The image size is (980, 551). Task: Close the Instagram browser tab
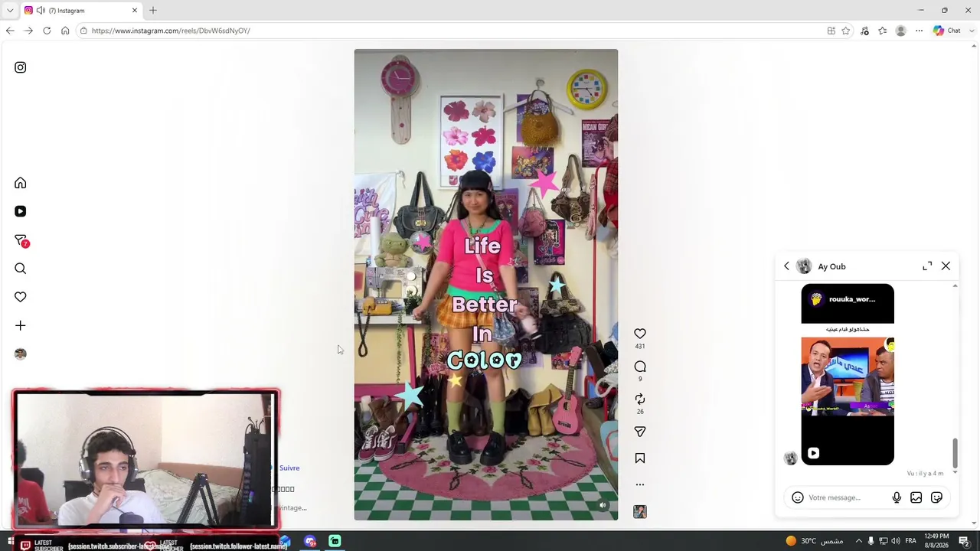(135, 11)
